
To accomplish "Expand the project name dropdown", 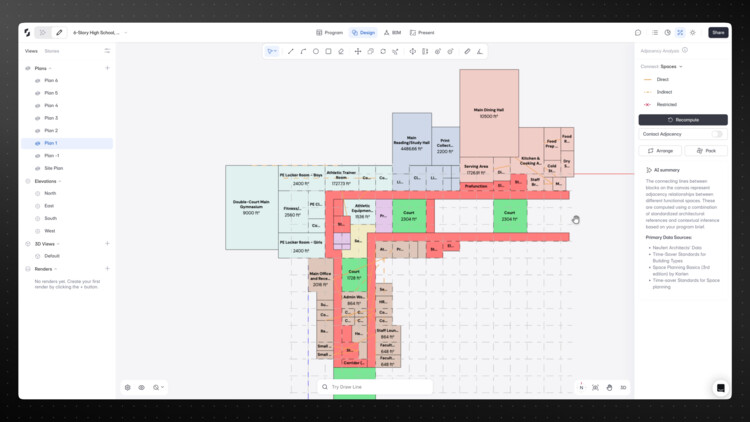I will click(126, 32).
